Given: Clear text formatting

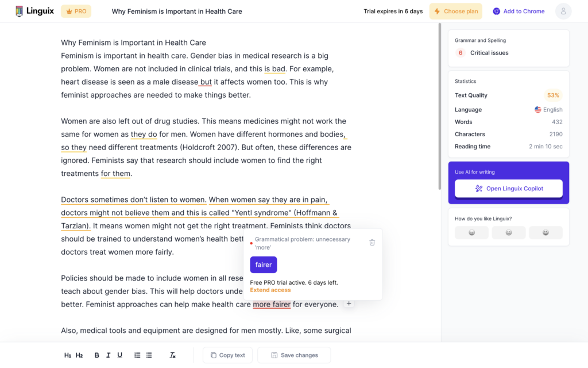Looking at the screenshot, I should pyautogui.click(x=172, y=355).
